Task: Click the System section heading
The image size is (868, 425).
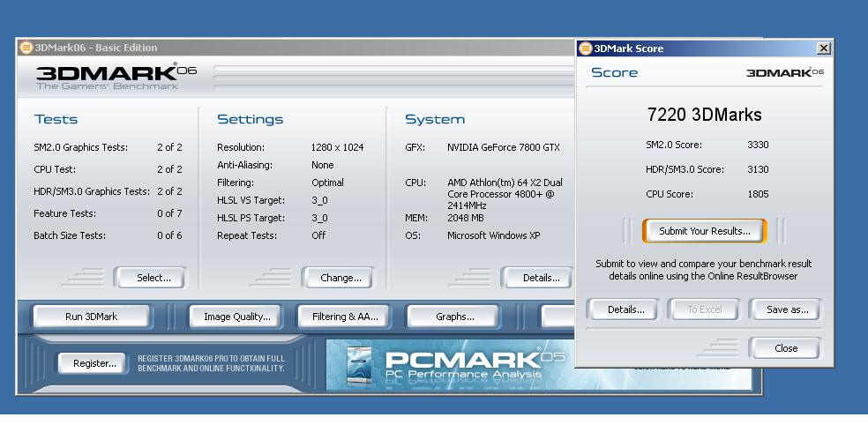Action: [x=435, y=119]
